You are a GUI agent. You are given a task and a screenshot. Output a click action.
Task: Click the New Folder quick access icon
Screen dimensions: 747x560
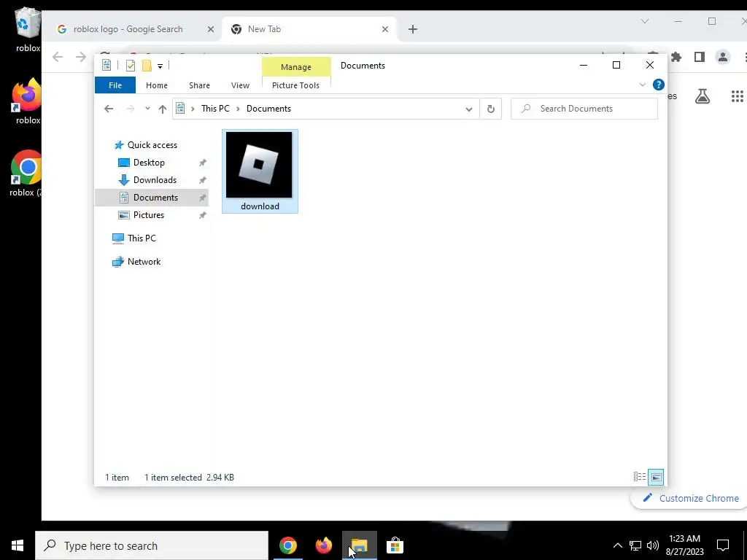(147, 66)
